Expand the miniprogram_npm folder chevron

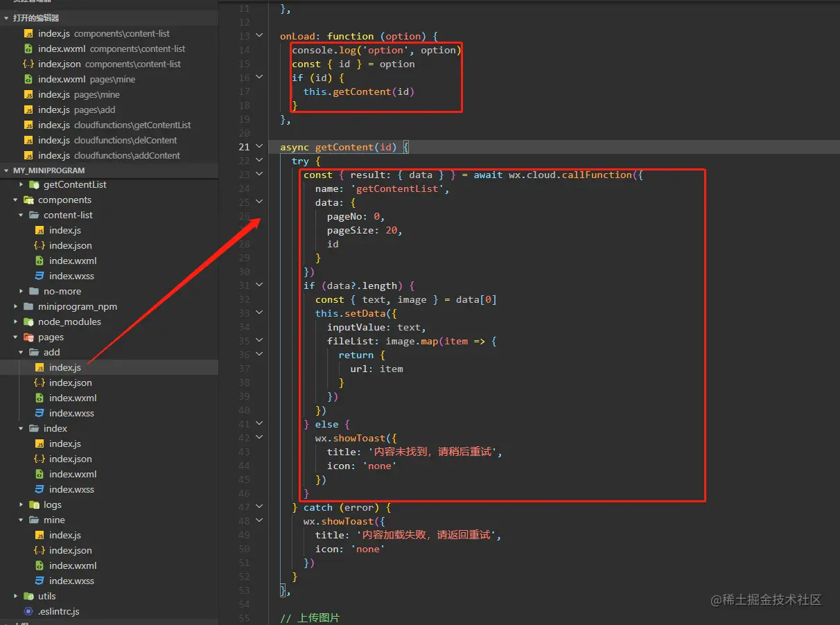tap(16, 306)
